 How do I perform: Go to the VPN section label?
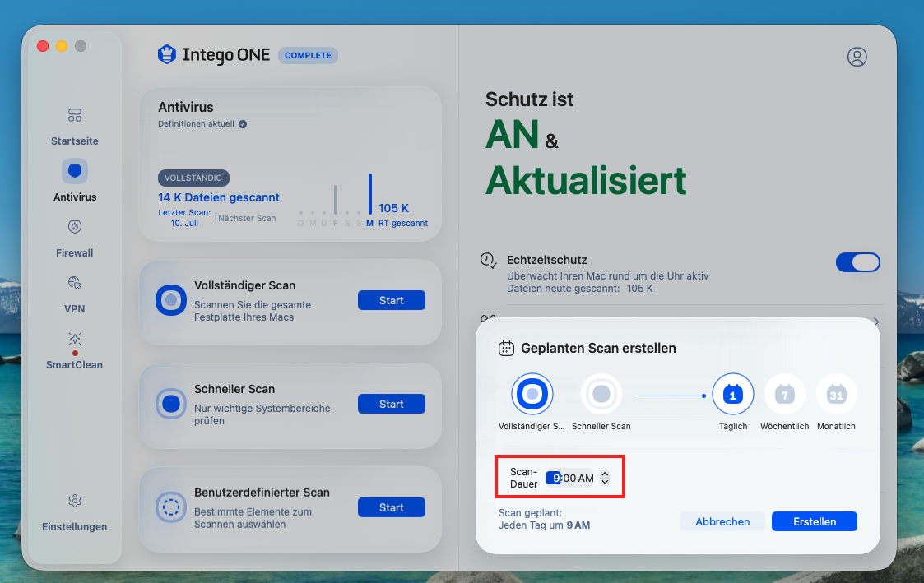pyautogui.click(x=74, y=309)
